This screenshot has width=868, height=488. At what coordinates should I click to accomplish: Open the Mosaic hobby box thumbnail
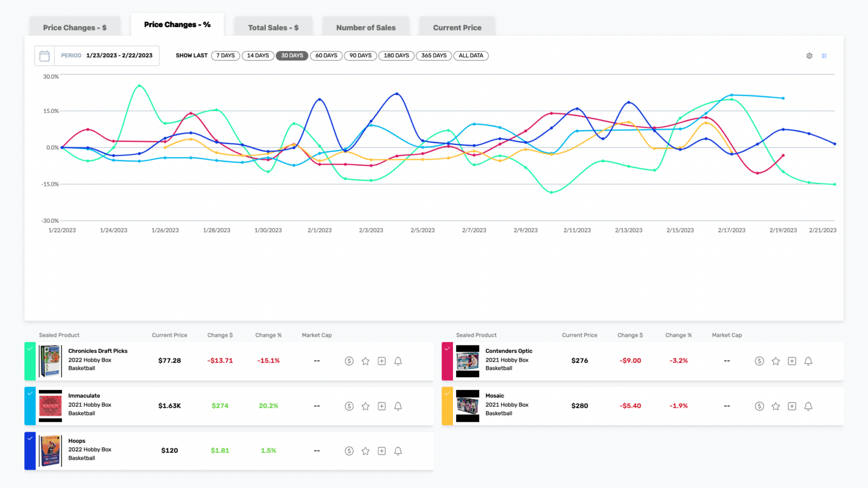coord(467,406)
